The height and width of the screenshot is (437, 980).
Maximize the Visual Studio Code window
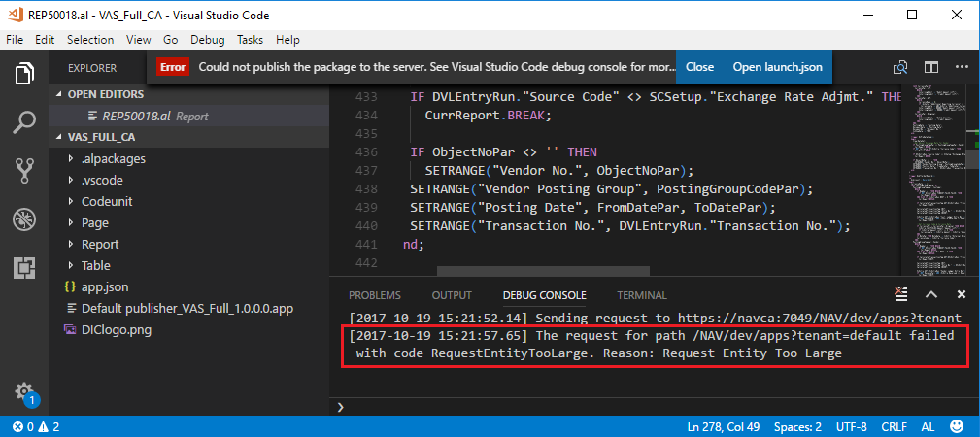(x=912, y=15)
